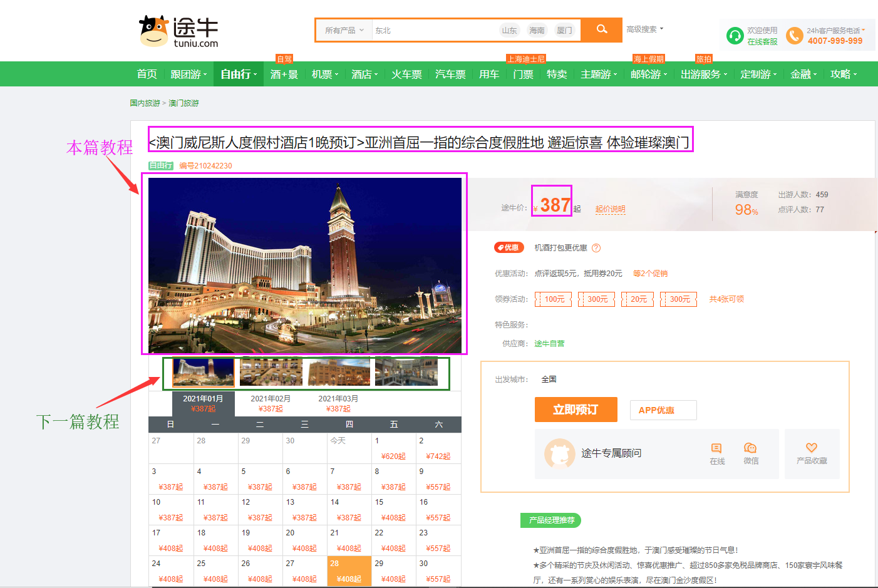Expand the 金融 menu

coord(803,74)
